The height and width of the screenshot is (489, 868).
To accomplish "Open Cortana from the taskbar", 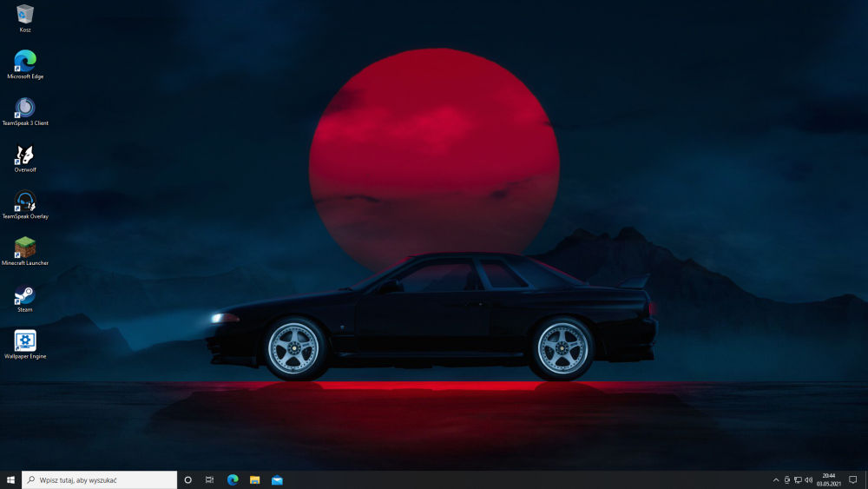I will tap(187, 479).
